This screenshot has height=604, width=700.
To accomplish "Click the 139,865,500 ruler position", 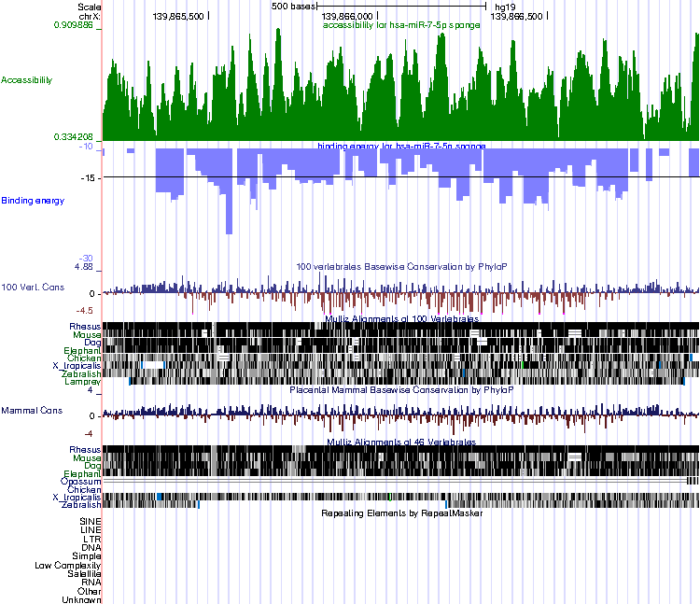I will [x=177, y=16].
